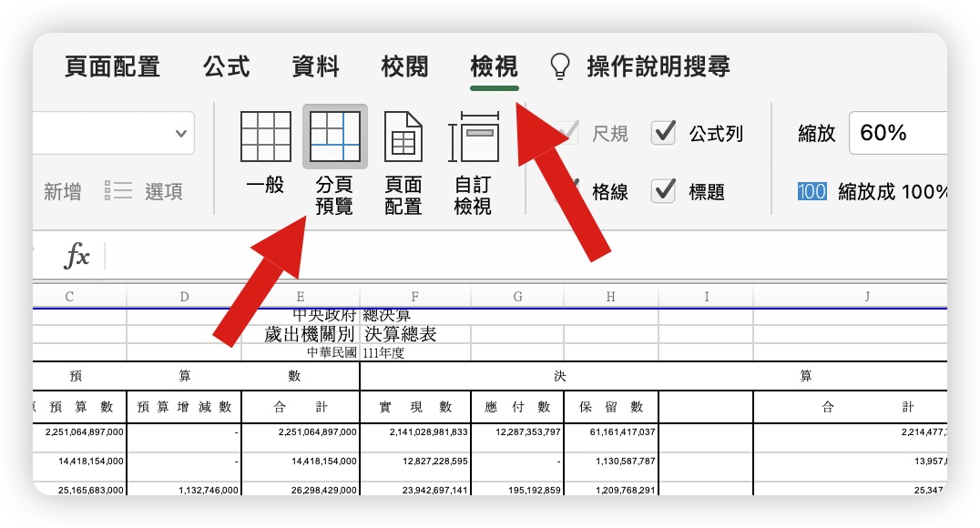Switch to Normal (一般) view
The height and width of the screenshot is (528, 980).
pos(266,153)
